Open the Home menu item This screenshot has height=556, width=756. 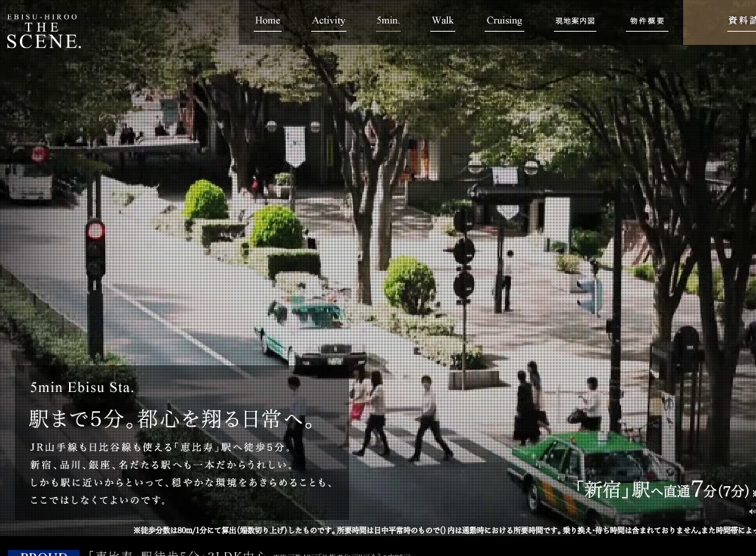point(268,21)
